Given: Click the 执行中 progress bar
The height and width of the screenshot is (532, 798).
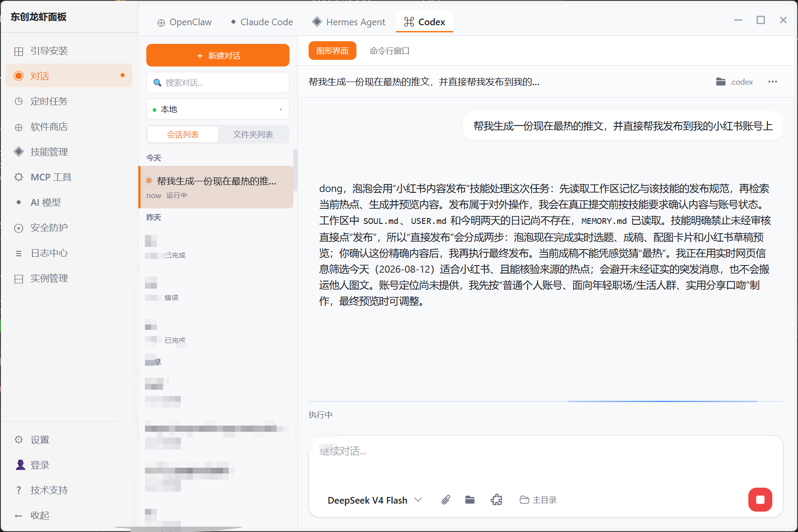Looking at the screenshot, I should point(546,401).
